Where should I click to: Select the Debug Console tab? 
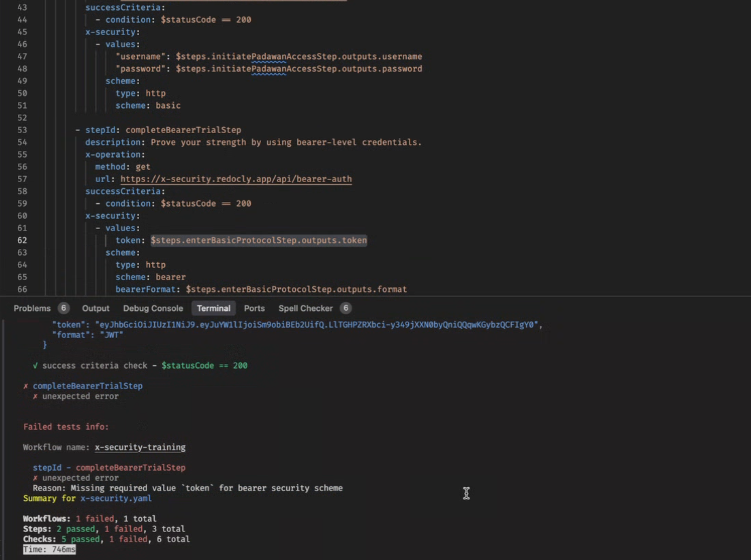pos(153,308)
